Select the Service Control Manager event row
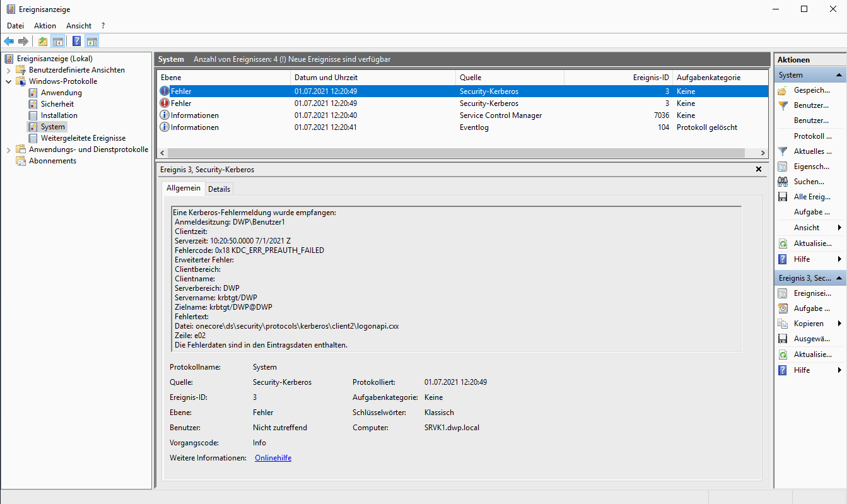This screenshot has height=504, width=847. (x=500, y=115)
